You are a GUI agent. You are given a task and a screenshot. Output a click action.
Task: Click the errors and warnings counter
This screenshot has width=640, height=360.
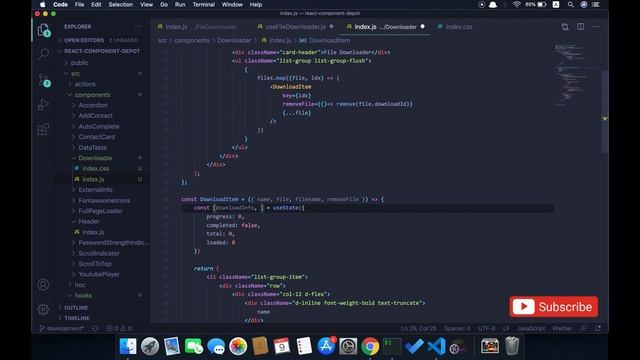[x=119, y=328]
